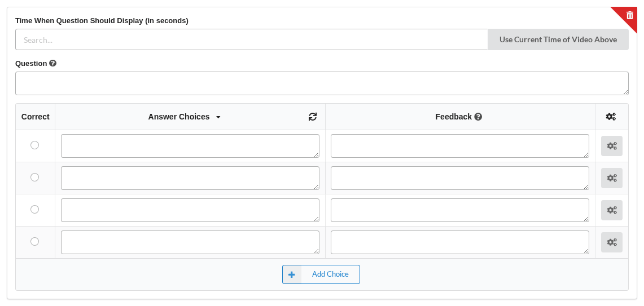Viewport: 644px width, 306px height.
Task: Focus the display time Search field
Action: [x=251, y=39]
